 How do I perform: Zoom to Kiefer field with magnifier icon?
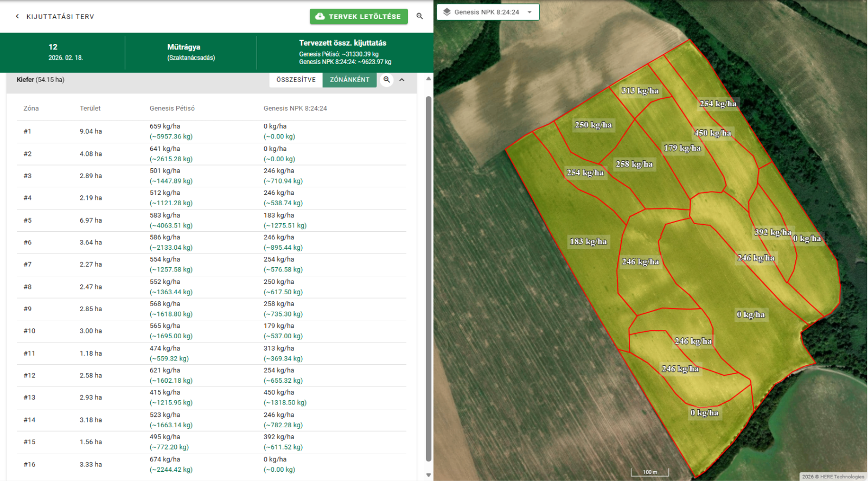(387, 80)
